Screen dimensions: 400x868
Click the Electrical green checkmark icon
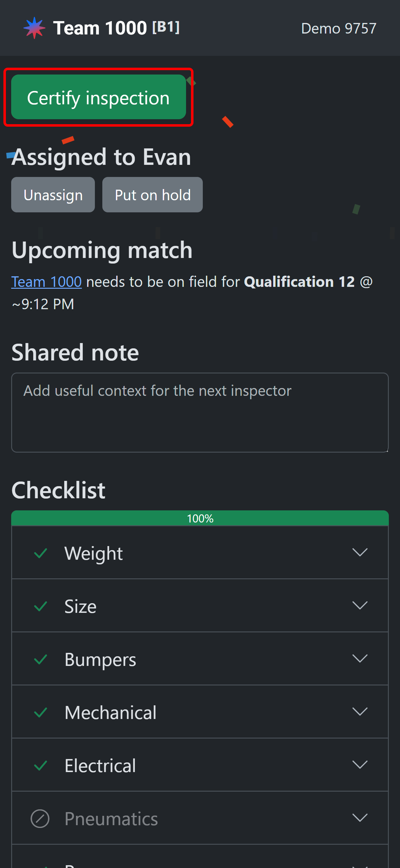(x=40, y=766)
